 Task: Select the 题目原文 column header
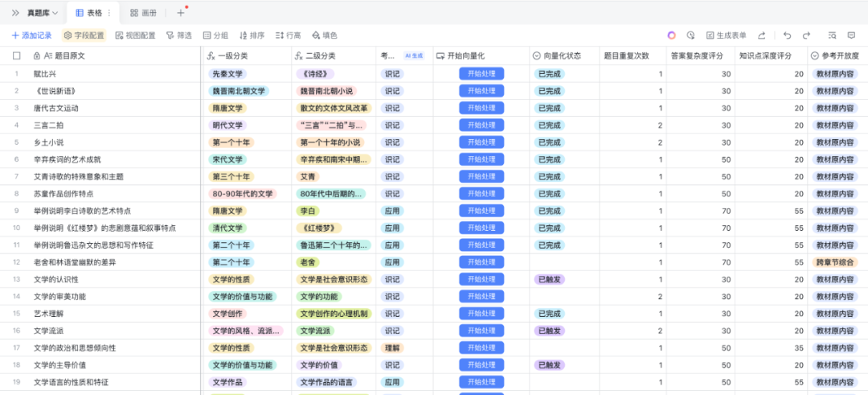(x=117, y=56)
